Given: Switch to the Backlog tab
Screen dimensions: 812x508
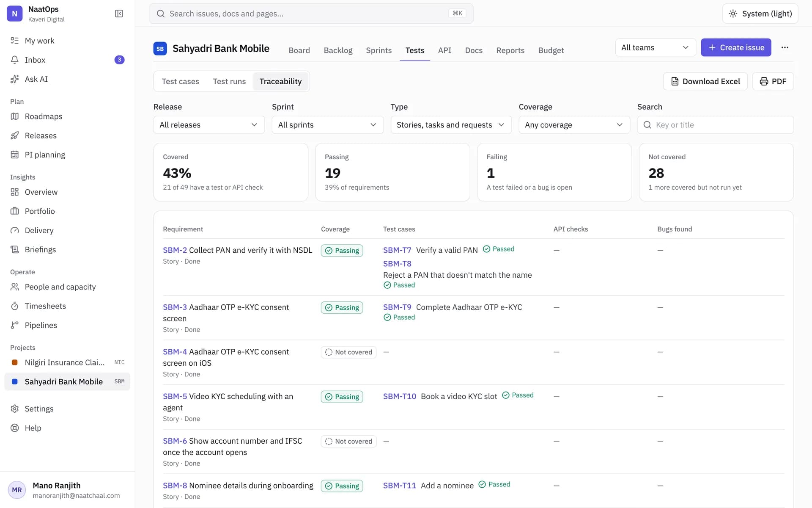Looking at the screenshot, I should (338, 50).
